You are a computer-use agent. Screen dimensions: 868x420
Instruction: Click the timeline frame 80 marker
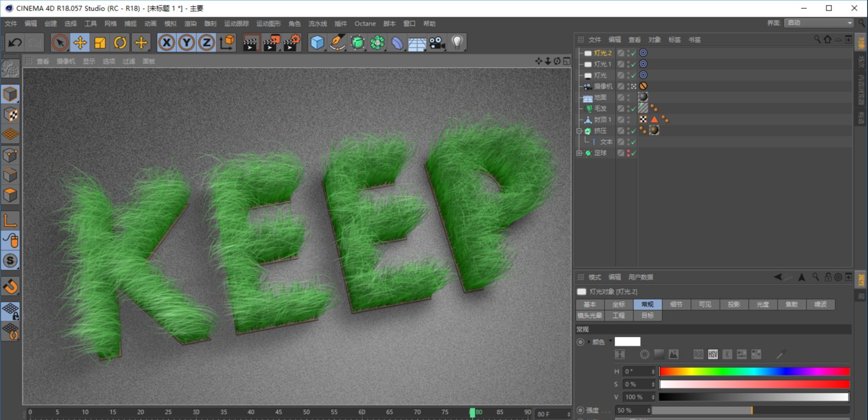pos(473,413)
